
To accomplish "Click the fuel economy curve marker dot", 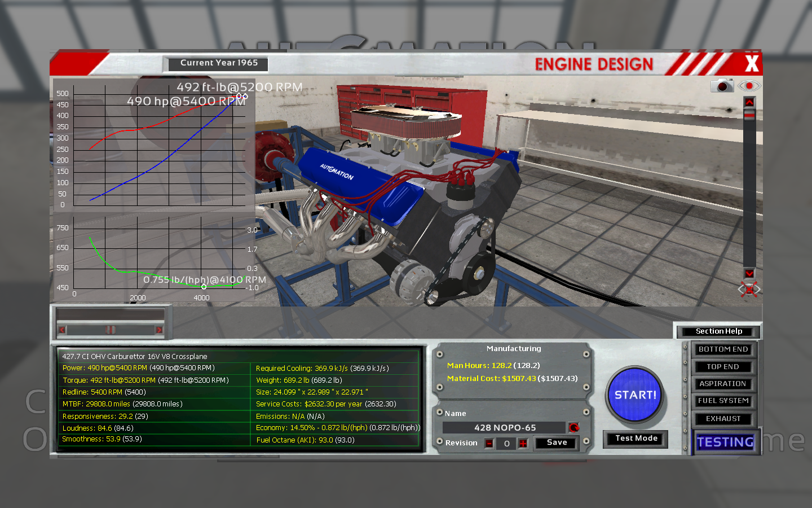I will [204, 287].
